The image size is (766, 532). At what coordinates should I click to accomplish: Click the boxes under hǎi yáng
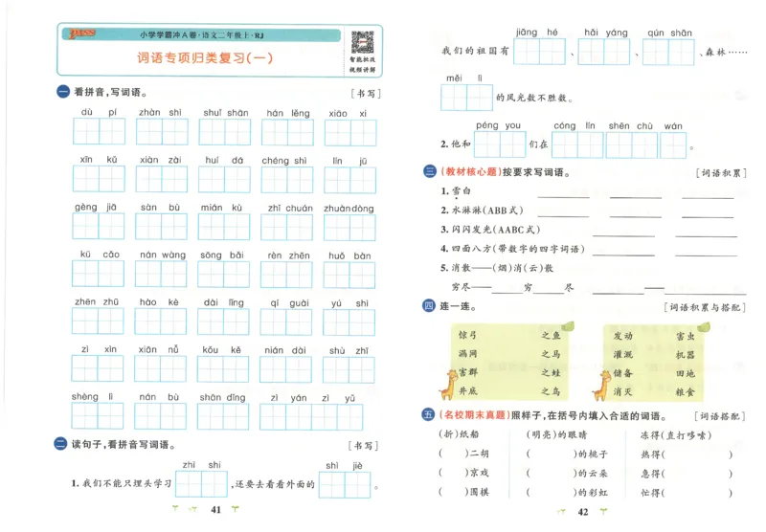tap(604, 52)
